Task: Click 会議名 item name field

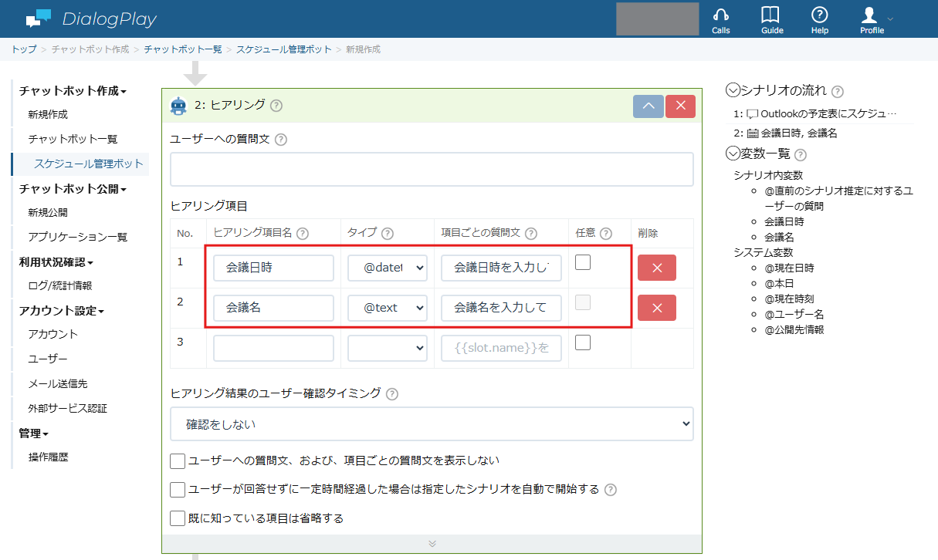Action: (274, 308)
